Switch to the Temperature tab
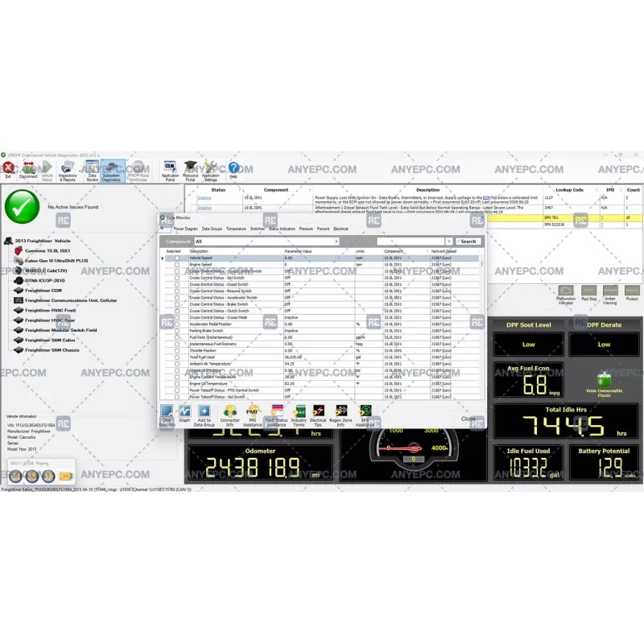The image size is (644, 644). (x=235, y=229)
